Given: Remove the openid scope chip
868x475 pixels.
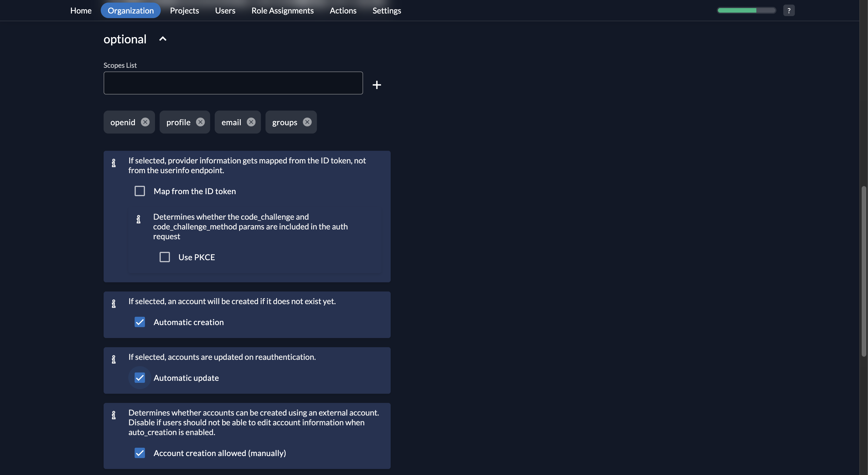Looking at the screenshot, I should (x=145, y=122).
